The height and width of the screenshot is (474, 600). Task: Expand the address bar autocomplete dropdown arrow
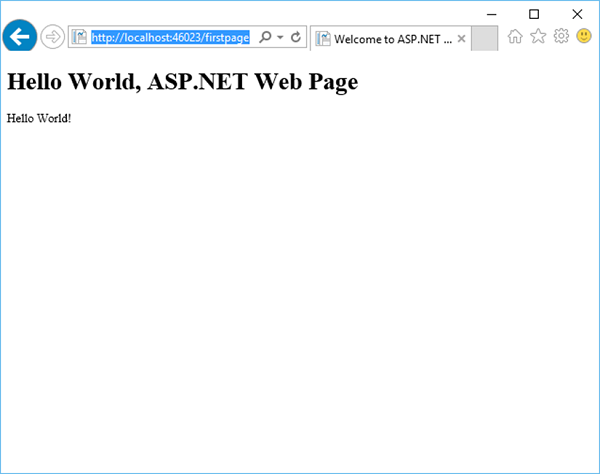point(280,38)
